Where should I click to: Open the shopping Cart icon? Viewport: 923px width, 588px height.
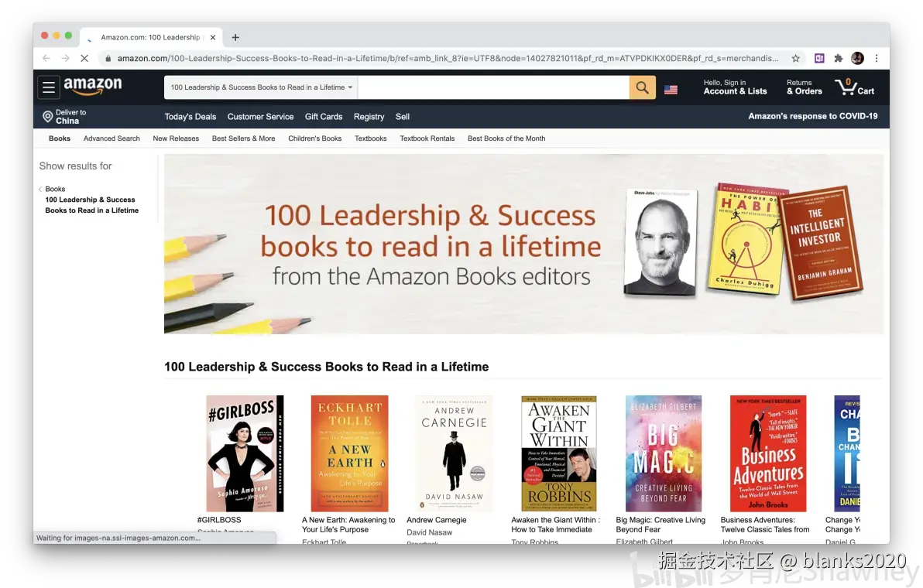pos(855,87)
